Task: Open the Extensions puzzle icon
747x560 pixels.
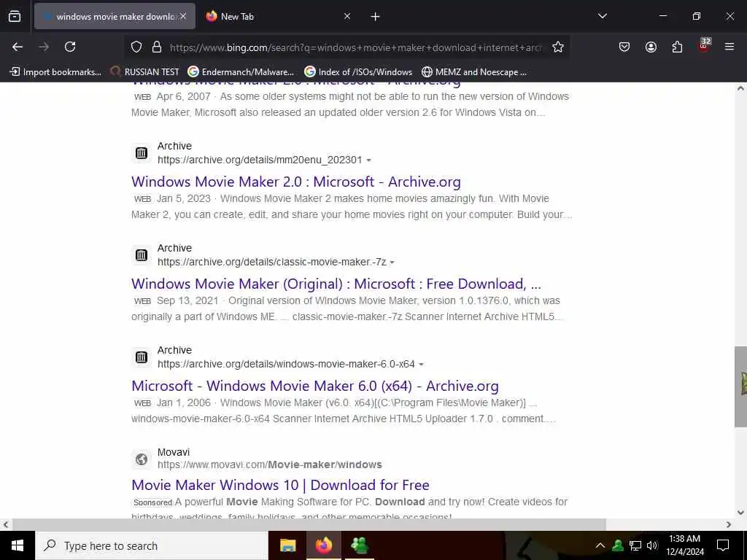Action: coord(677,47)
